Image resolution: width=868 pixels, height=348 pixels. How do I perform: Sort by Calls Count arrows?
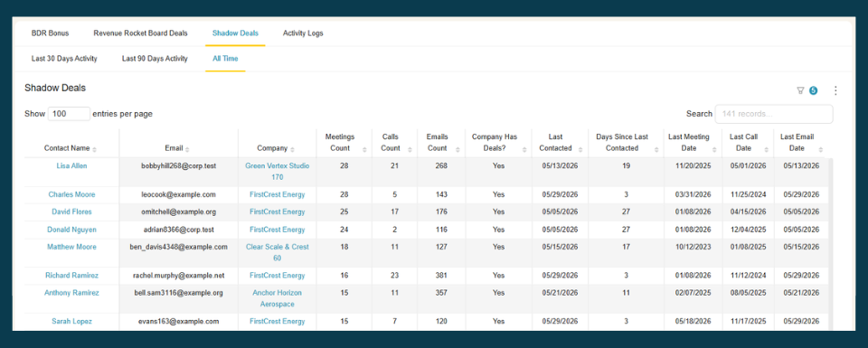coord(410,149)
